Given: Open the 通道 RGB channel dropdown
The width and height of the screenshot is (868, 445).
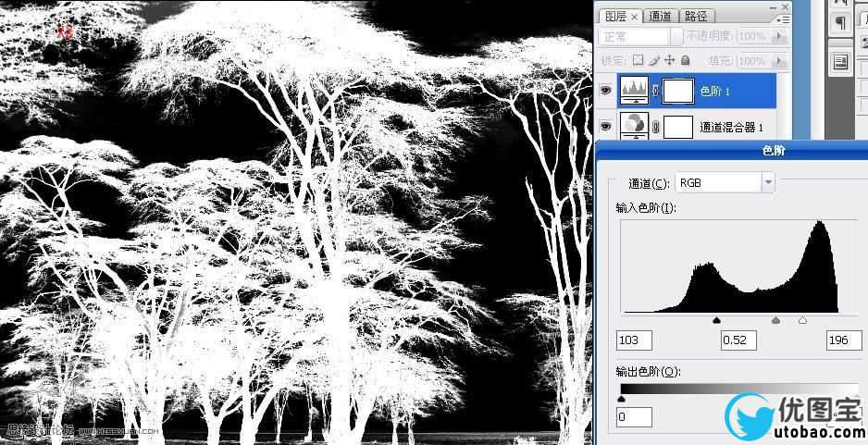Looking at the screenshot, I should (725, 182).
